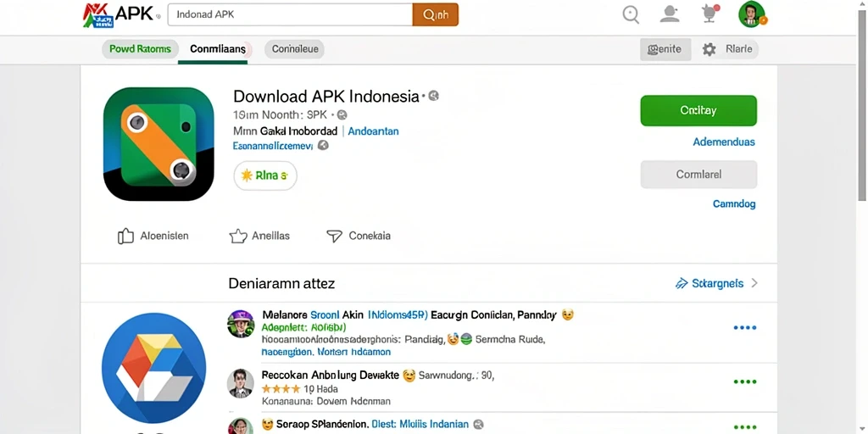
Task: Click the star Aneillas icon
Action: coord(238,236)
